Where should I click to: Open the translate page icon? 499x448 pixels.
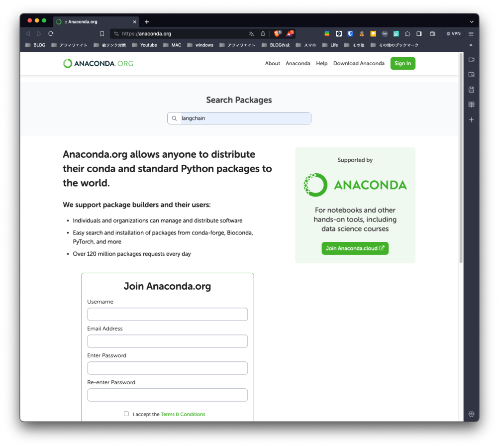(251, 34)
